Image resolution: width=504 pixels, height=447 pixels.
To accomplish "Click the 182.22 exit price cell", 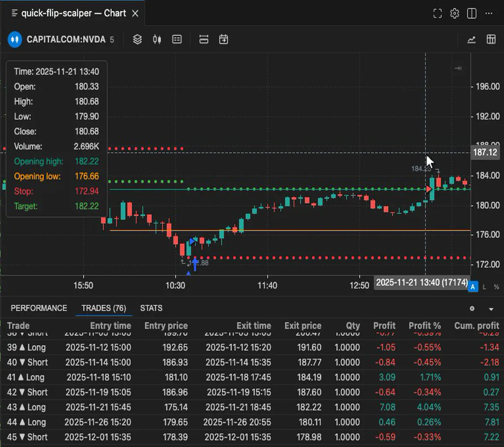I will pyautogui.click(x=309, y=407).
